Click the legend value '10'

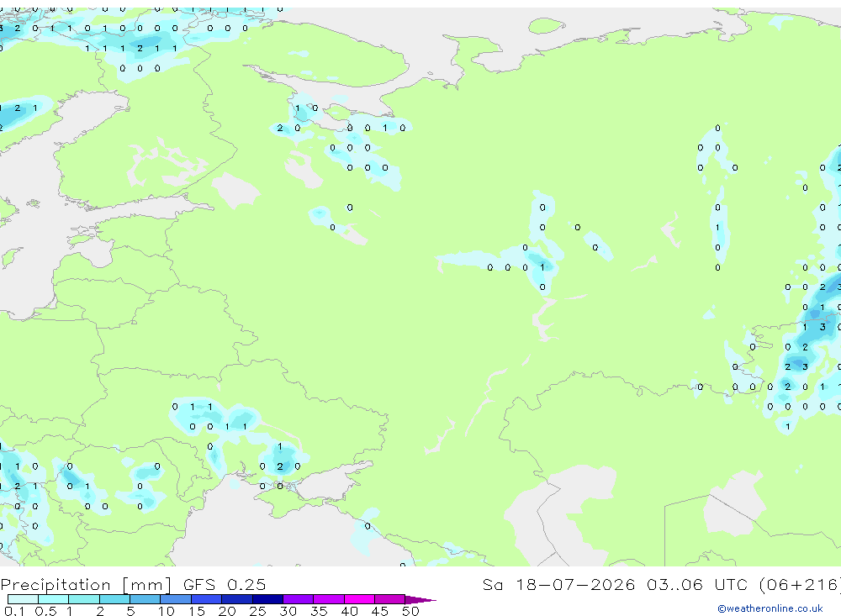click(167, 611)
